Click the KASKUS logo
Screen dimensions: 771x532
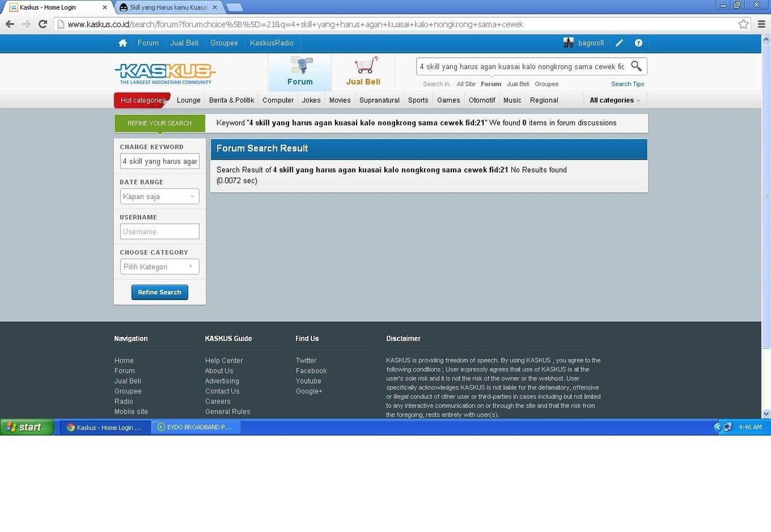coord(165,74)
